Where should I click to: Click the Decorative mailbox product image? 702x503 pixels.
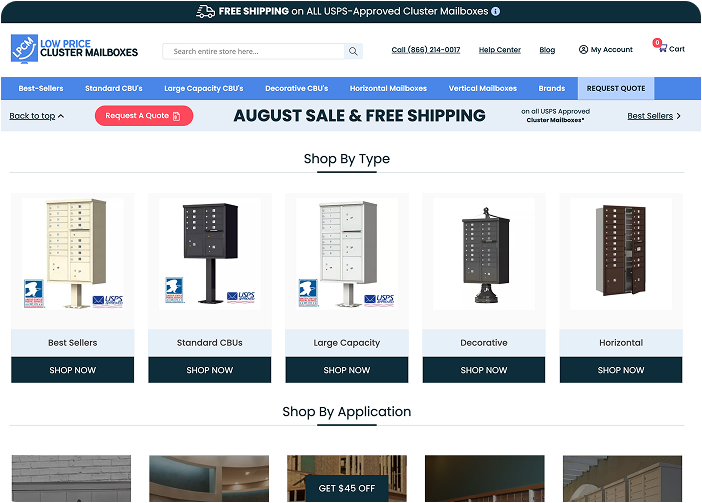[484, 254]
